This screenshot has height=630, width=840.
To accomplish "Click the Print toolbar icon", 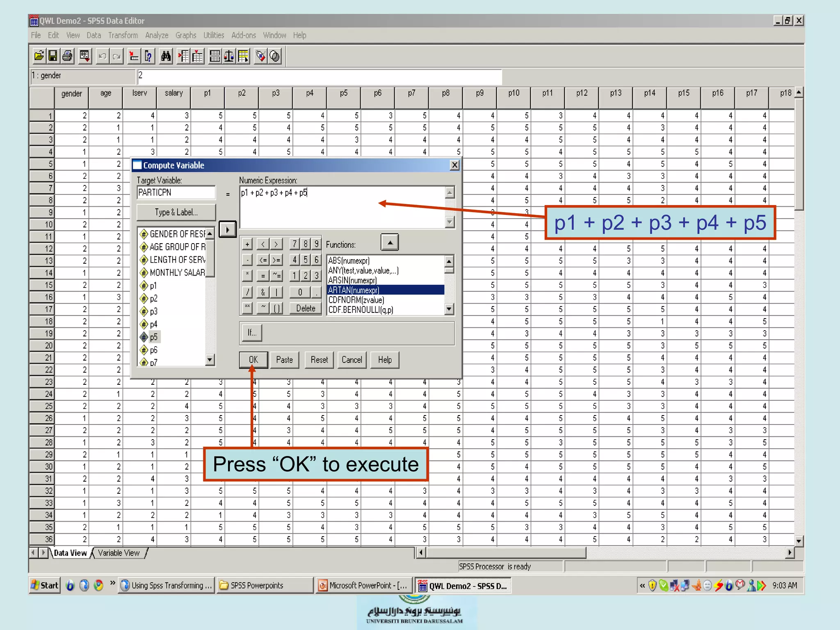I will (x=67, y=56).
